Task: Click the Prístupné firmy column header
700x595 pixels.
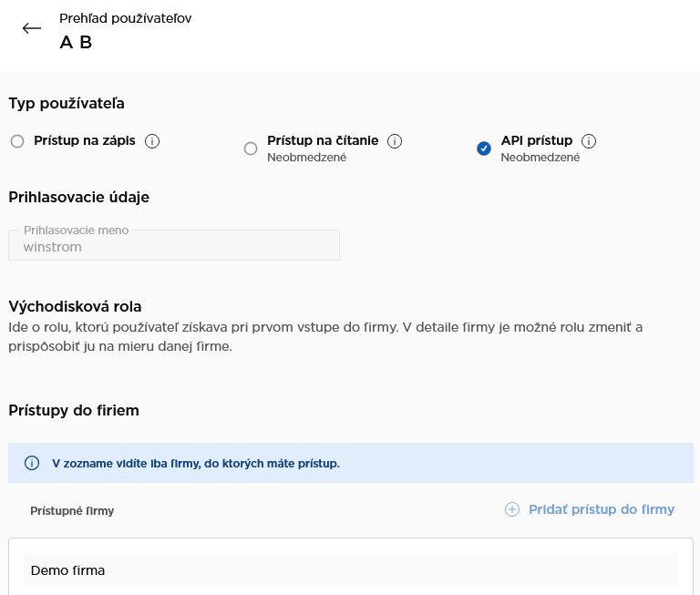Action: [x=72, y=510]
